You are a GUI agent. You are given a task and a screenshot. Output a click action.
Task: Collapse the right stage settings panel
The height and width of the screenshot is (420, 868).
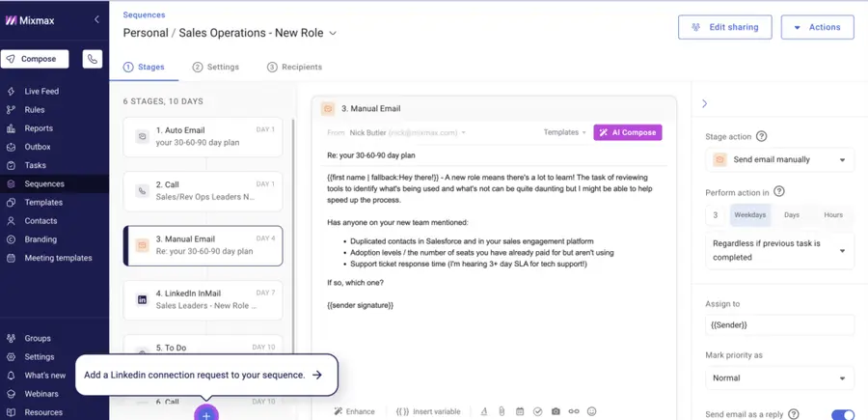click(x=704, y=103)
